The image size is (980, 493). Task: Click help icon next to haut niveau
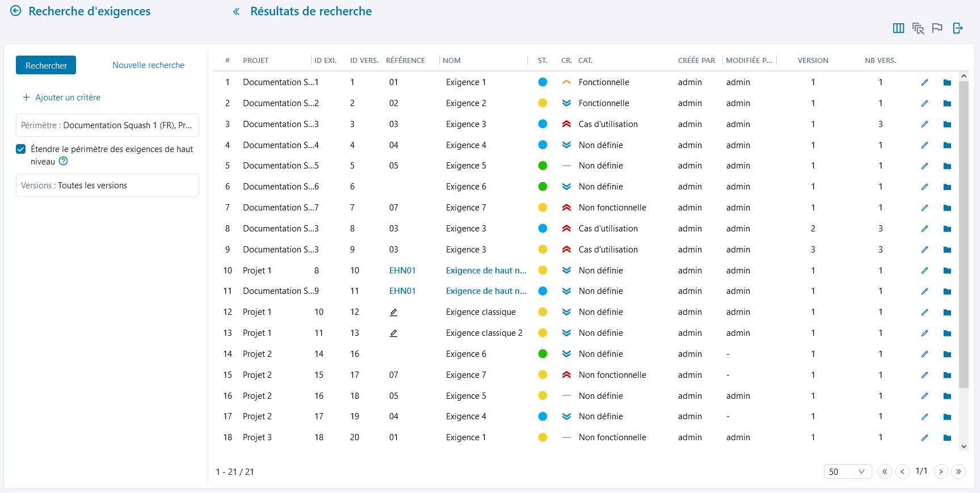[x=64, y=161]
